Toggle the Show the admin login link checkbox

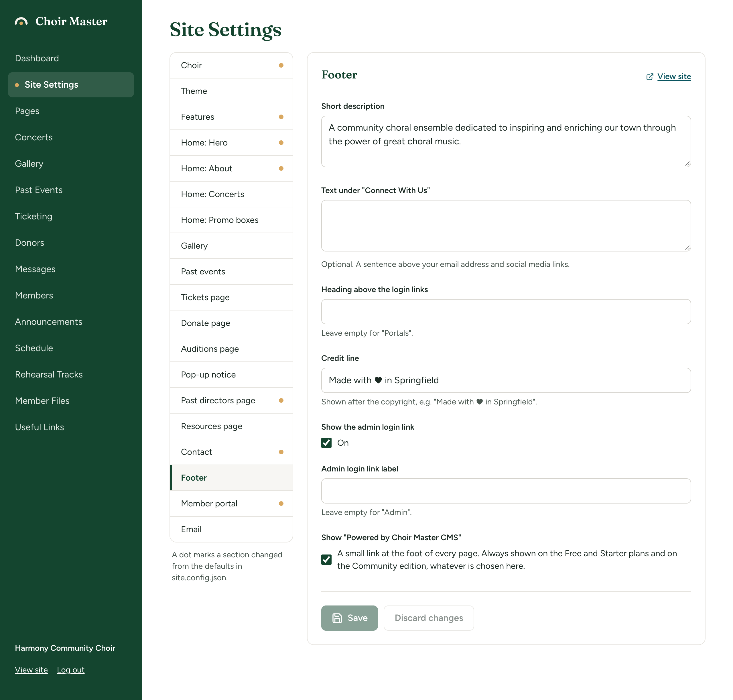click(326, 443)
